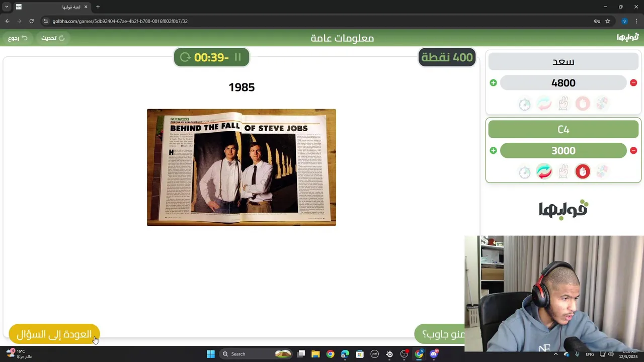Show hidden system tray icons
This screenshot has width=644, height=362.
(555, 354)
